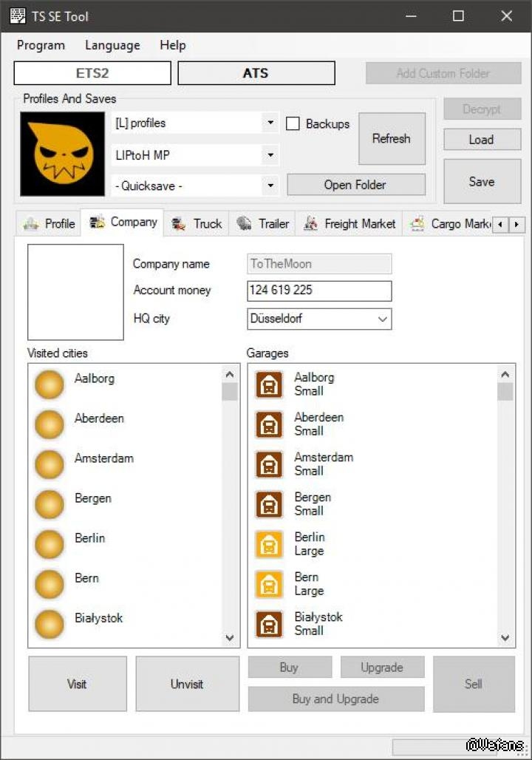Click the Decrypt button
The height and width of the screenshot is (760, 532).
(x=482, y=109)
